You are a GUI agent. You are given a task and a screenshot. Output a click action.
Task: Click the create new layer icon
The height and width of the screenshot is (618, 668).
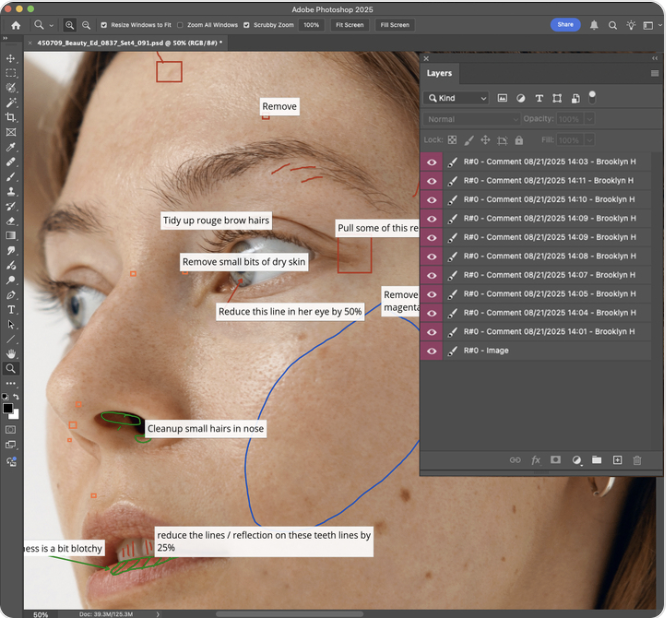coord(617,460)
